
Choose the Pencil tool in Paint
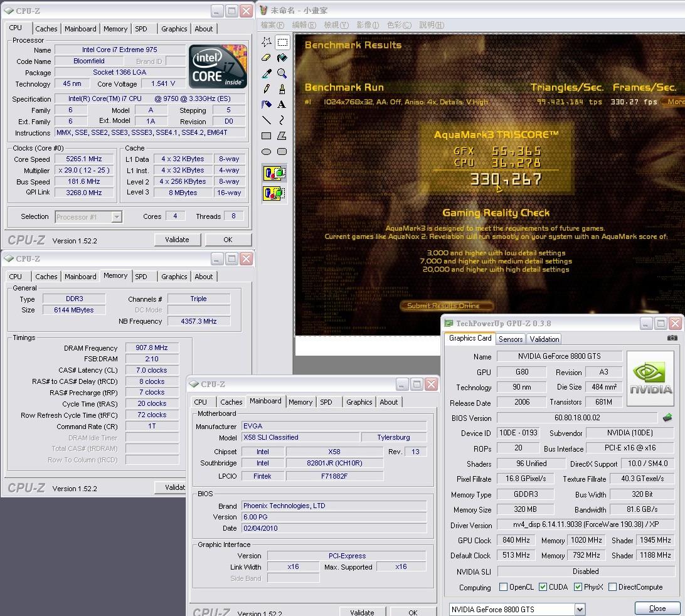(x=267, y=89)
